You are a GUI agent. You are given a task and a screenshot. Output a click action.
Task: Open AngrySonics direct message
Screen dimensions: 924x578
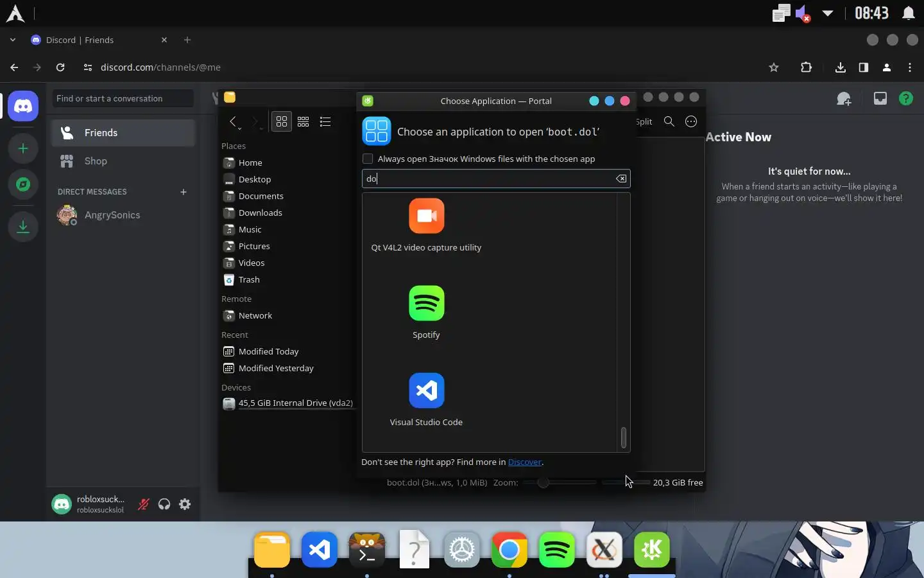123,215
